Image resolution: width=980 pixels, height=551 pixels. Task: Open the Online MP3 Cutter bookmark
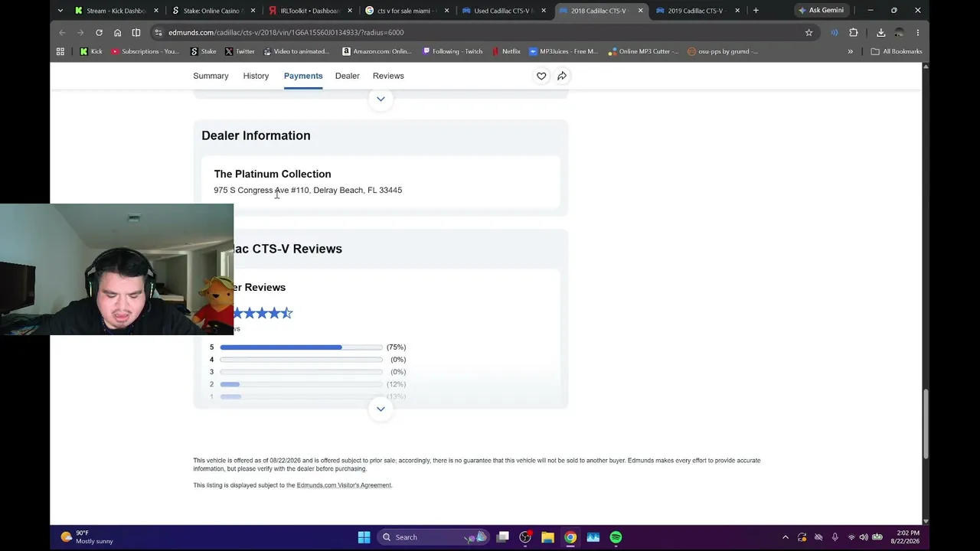(x=643, y=51)
